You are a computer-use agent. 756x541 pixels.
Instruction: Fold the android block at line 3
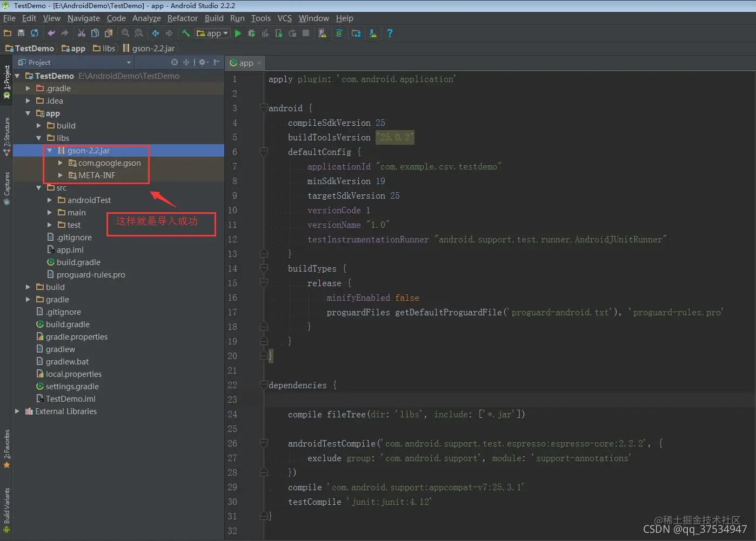264,108
